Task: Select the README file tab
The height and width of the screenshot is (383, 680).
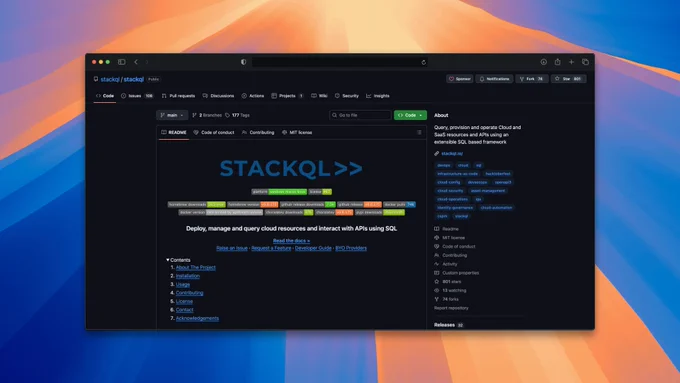Action: 173,132
